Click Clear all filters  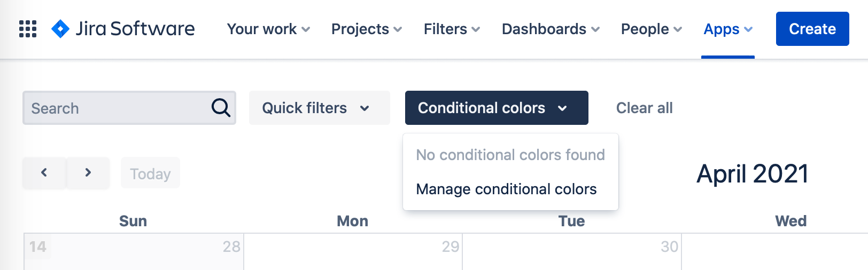click(644, 108)
